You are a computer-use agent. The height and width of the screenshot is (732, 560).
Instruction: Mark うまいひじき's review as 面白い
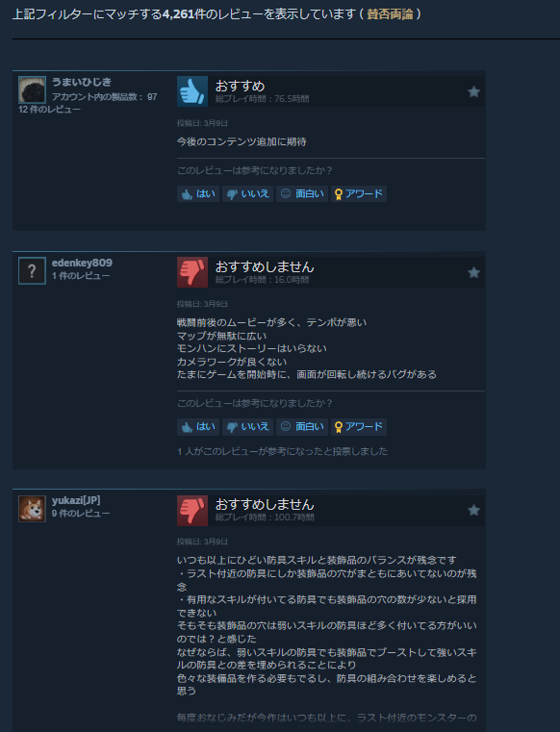click(x=302, y=193)
